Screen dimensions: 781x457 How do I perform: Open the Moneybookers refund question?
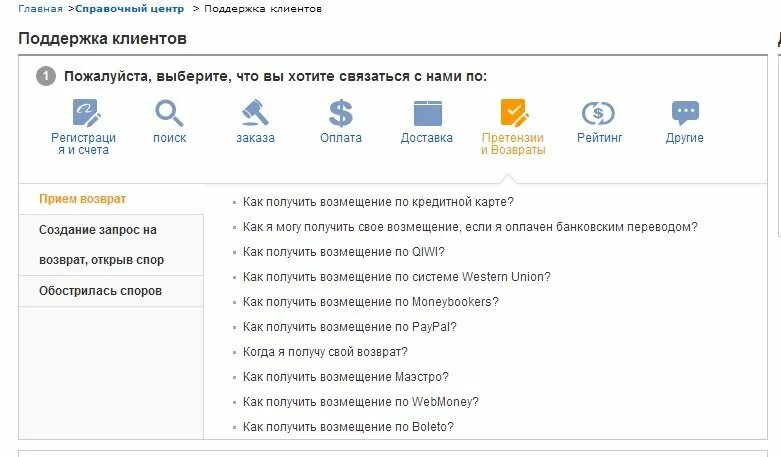point(371,302)
